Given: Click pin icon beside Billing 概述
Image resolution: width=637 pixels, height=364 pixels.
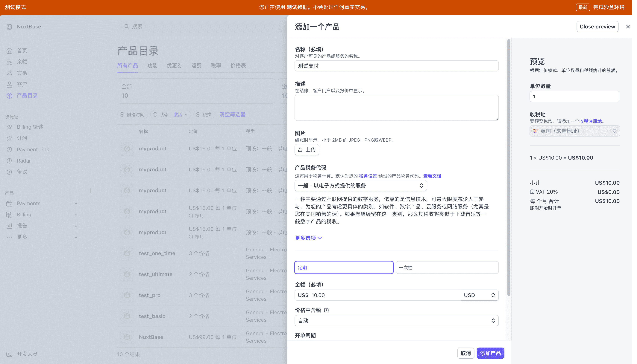Looking at the screenshot, I should click(9, 127).
